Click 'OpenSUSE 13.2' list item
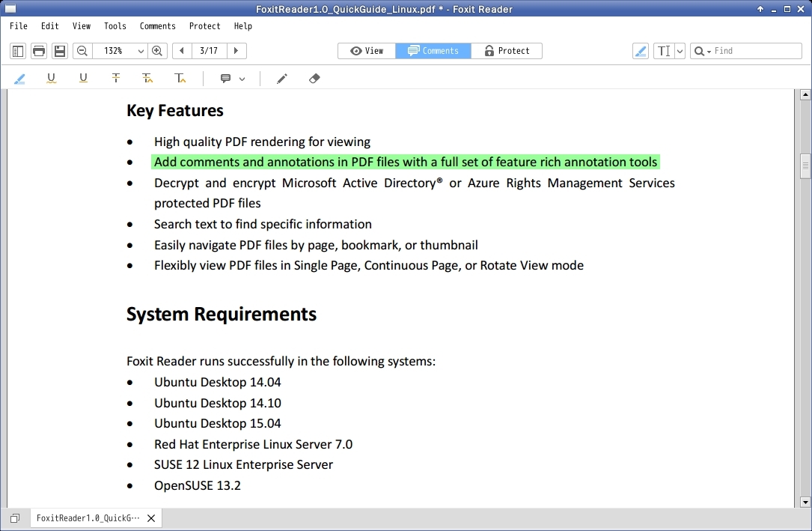The width and height of the screenshot is (812, 531). tap(198, 486)
